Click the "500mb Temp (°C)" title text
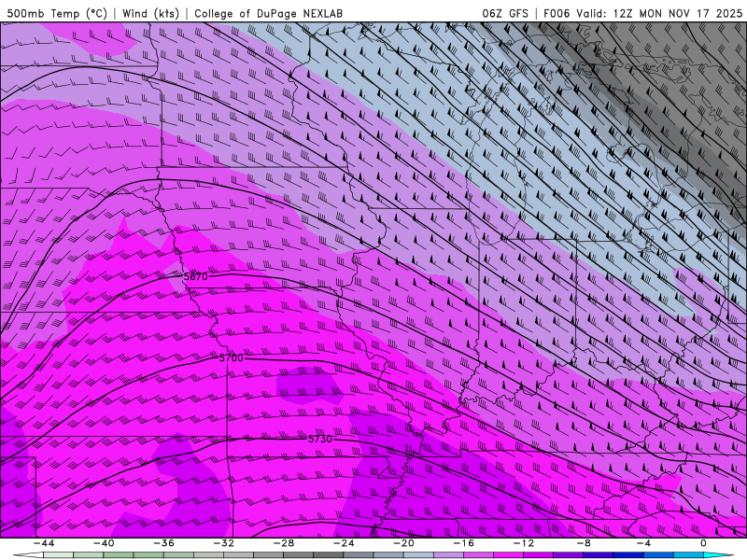 (57, 14)
